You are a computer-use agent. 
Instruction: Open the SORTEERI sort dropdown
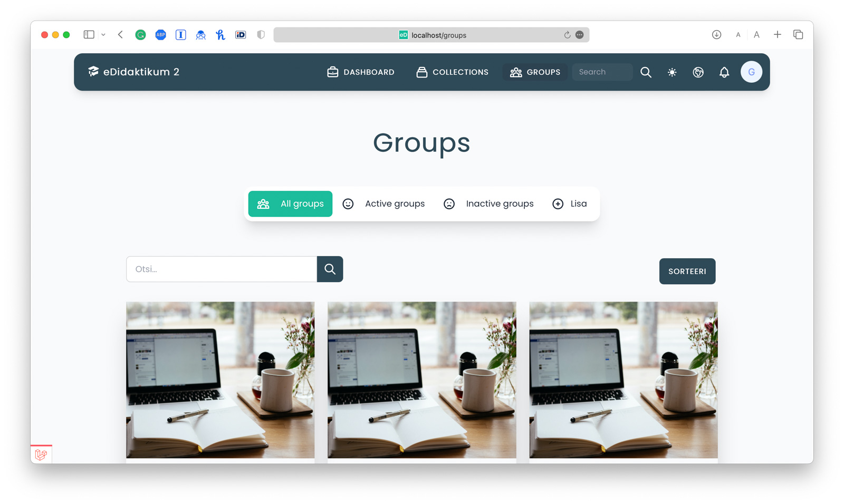tap(687, 271)
